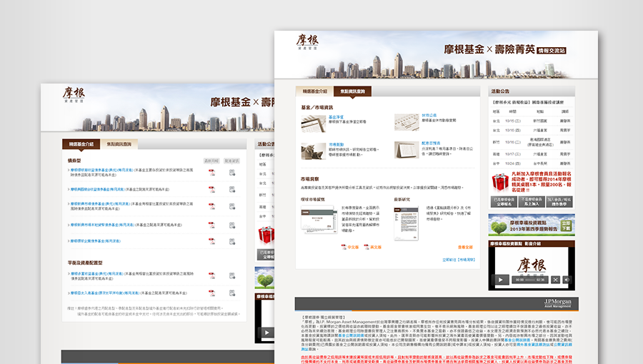Open dividend info icon for 摩根多重收益基金
Viewport: 643px width, 364px height.
232,275
